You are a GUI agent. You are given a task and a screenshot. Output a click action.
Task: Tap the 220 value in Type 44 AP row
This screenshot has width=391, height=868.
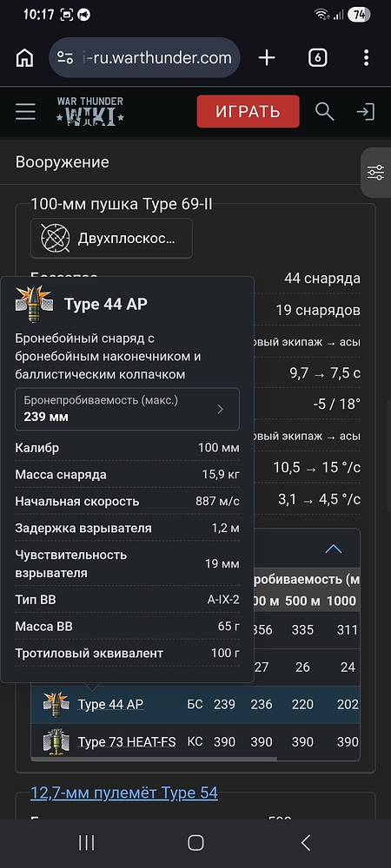pyautogui.click(x=302, y=705)
